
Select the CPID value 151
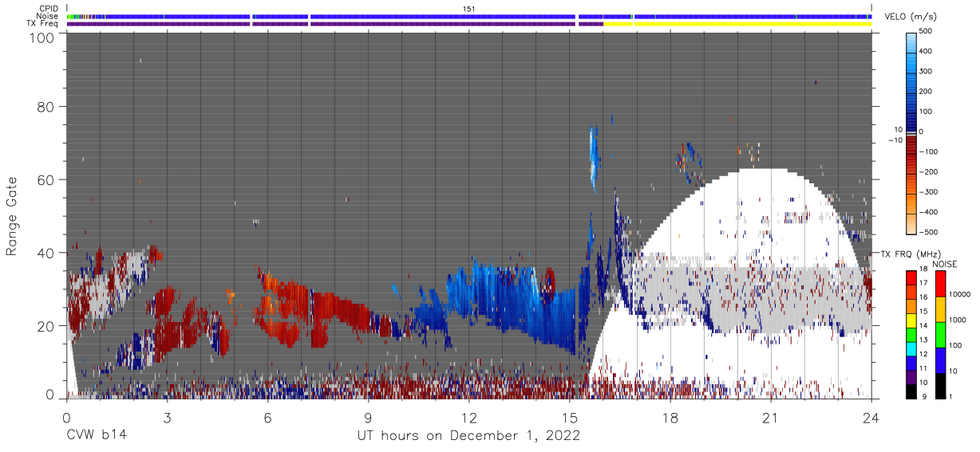[x=469, y=8]
